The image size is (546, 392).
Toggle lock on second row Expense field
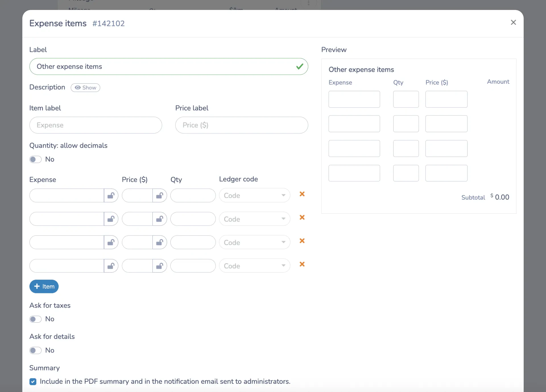click(x=111, y=219)
